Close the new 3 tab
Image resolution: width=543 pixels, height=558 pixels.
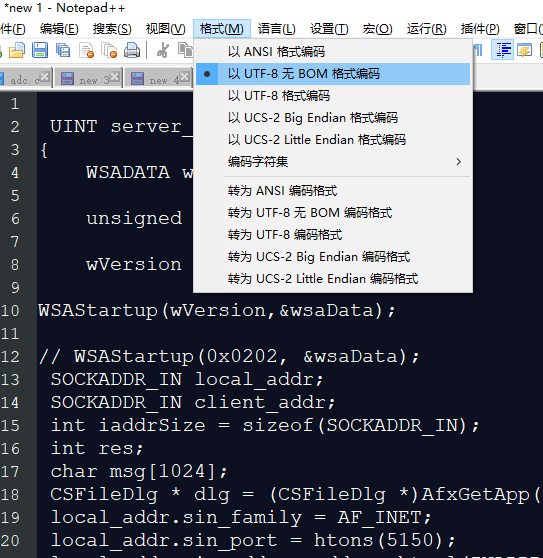pos(114,76)
